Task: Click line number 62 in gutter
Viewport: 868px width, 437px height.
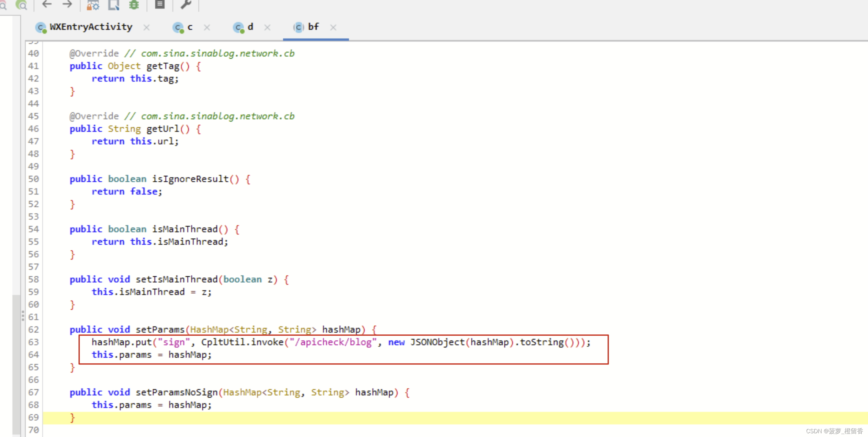Action: (33, 329)
